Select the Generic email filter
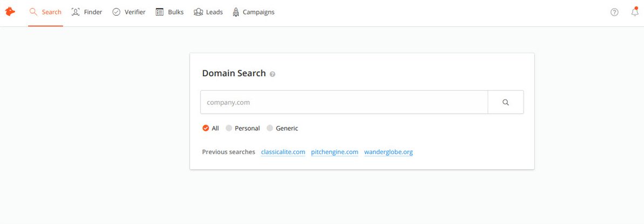 pos(270,128)
